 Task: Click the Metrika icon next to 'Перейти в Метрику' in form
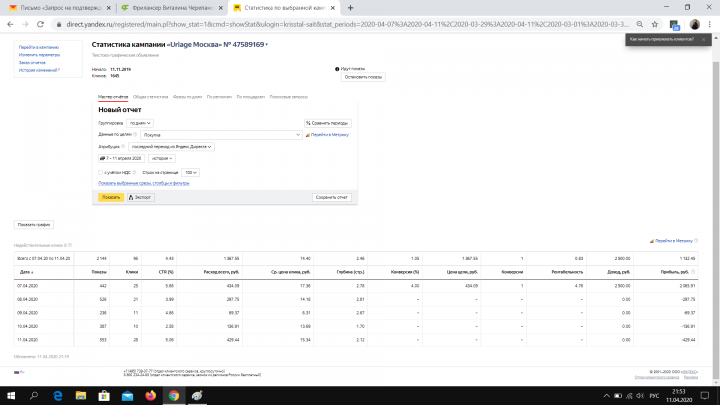[308, 135]
